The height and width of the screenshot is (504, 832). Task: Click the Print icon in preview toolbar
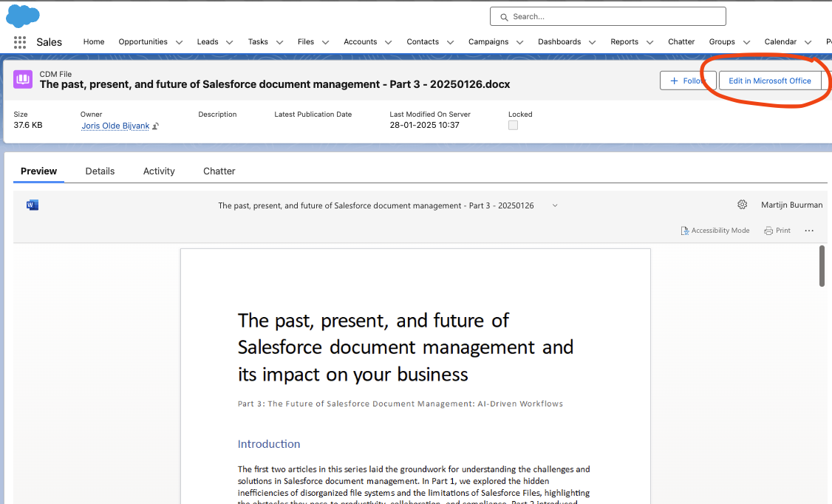768,231
